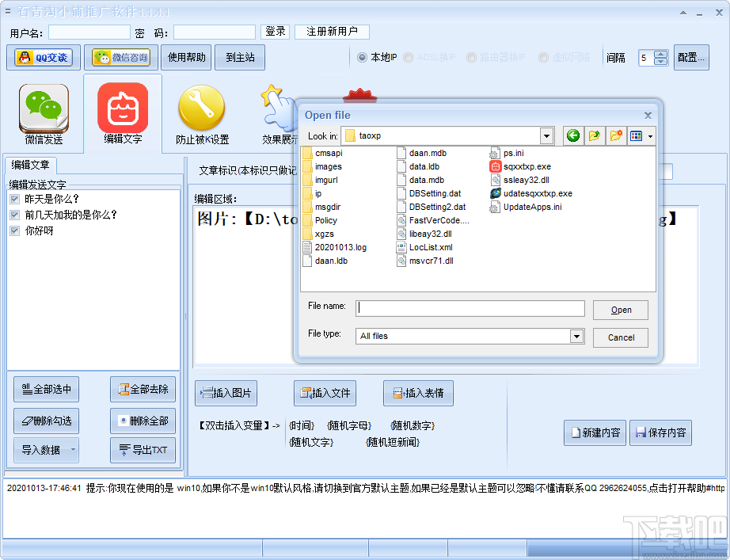
Task: Open the 防止被K设置 wrench icon
Action: tap(202, 114)
